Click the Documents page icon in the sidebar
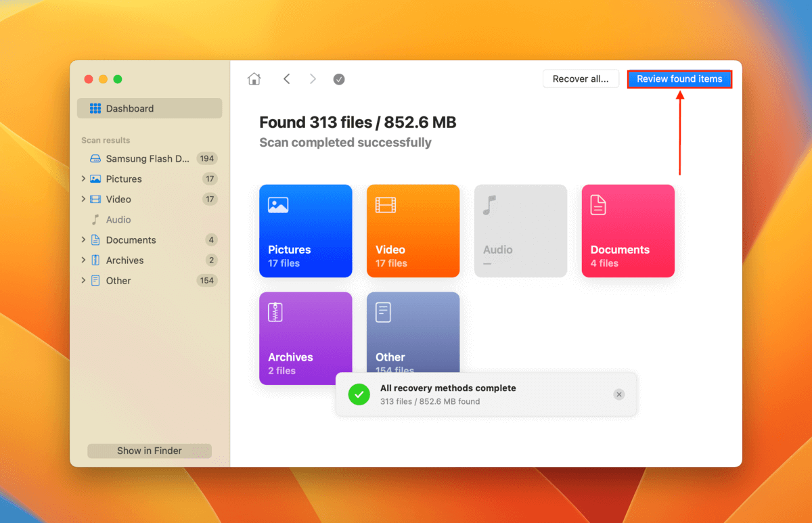Screen dimensions: 812x523 [95, 240]
